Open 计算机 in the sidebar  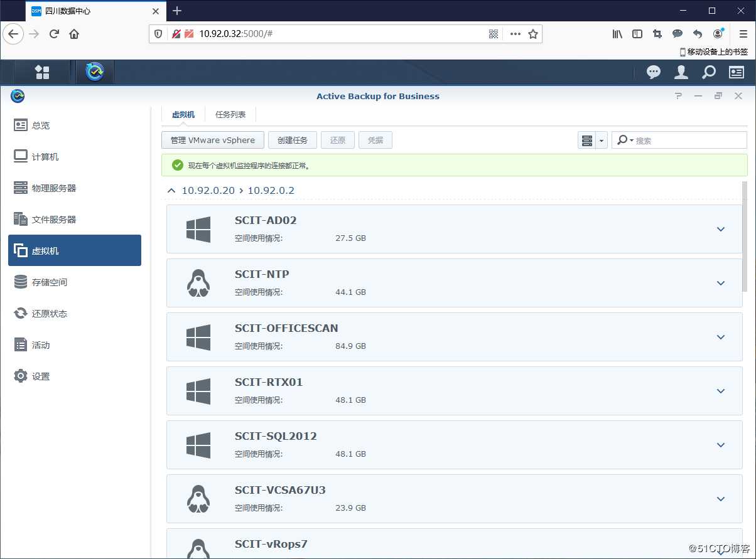pyautogui.click(x=75, y=157)
